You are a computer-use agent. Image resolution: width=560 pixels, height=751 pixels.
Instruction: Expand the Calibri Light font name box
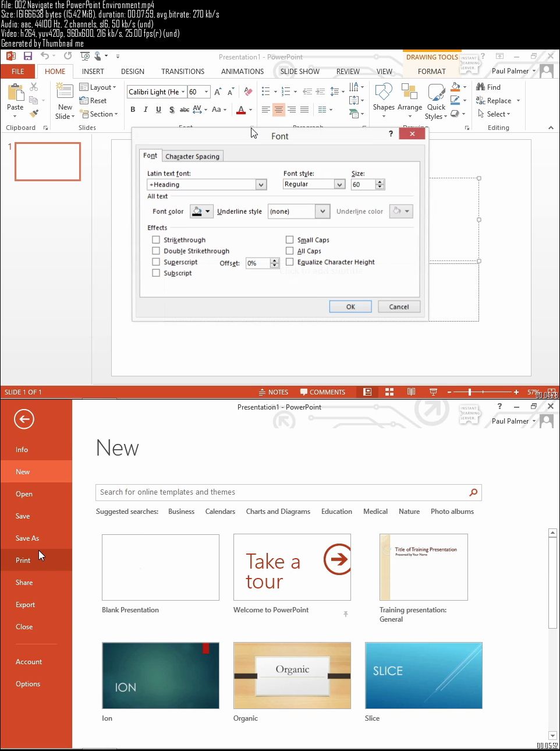pos(183,92)
